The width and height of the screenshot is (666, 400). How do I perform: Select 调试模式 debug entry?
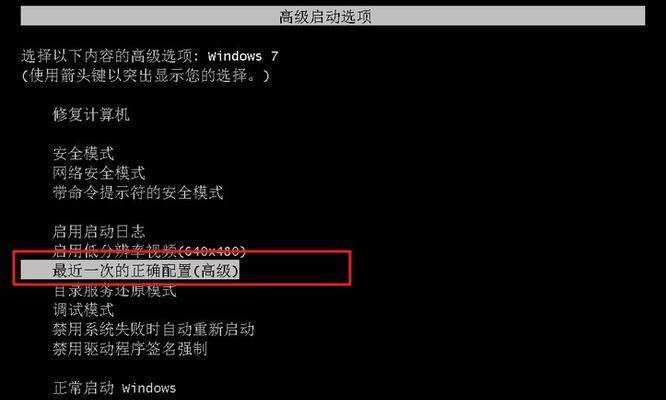83,310
